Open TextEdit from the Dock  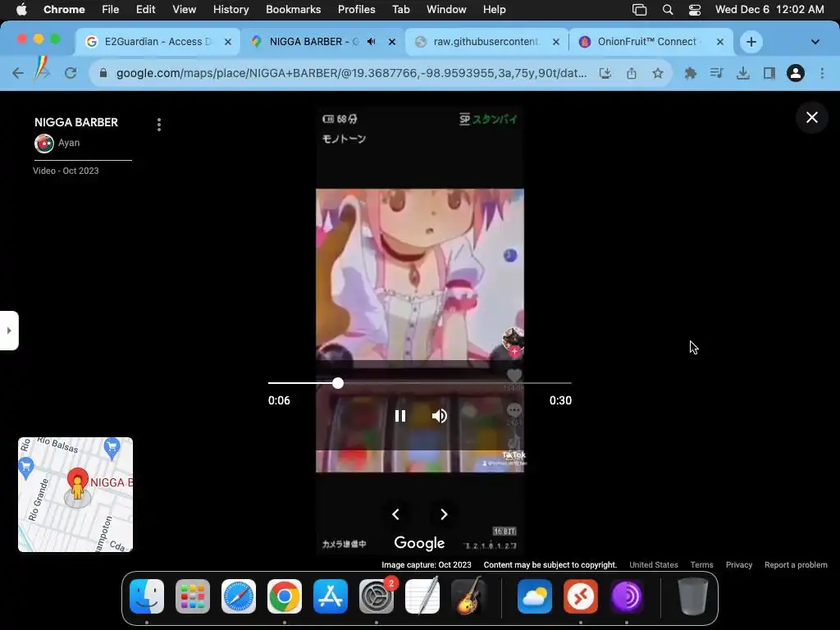[422, 596]
